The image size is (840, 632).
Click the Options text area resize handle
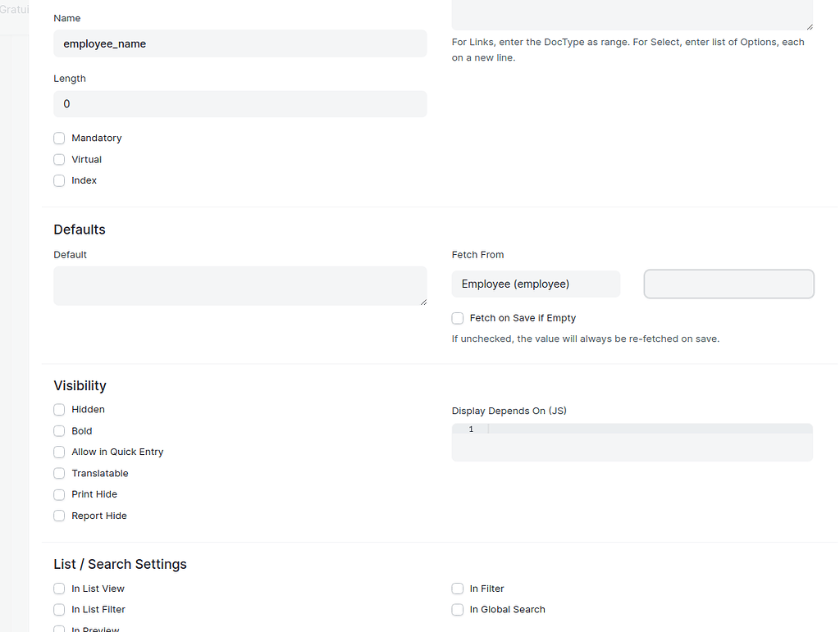click(x=810, y=26)
